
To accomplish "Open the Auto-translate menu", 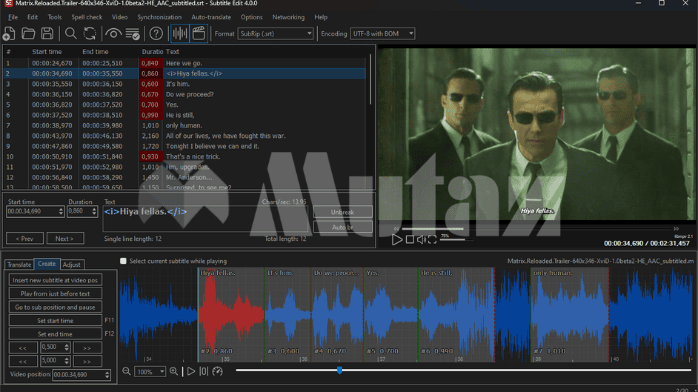I will coord(211,17).
